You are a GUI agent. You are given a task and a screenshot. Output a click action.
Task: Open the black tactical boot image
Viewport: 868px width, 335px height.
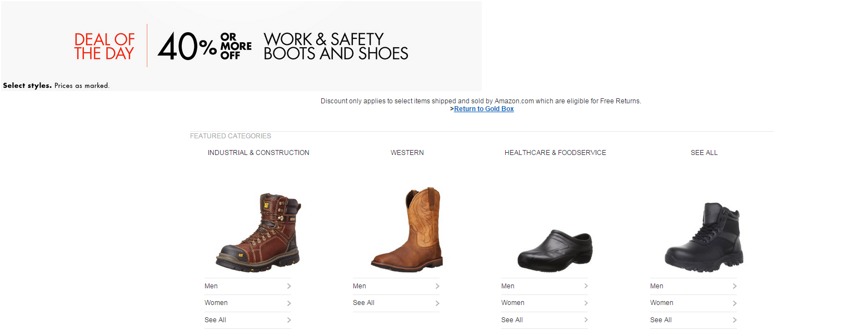pyautogui.click(x=704, y=237)
